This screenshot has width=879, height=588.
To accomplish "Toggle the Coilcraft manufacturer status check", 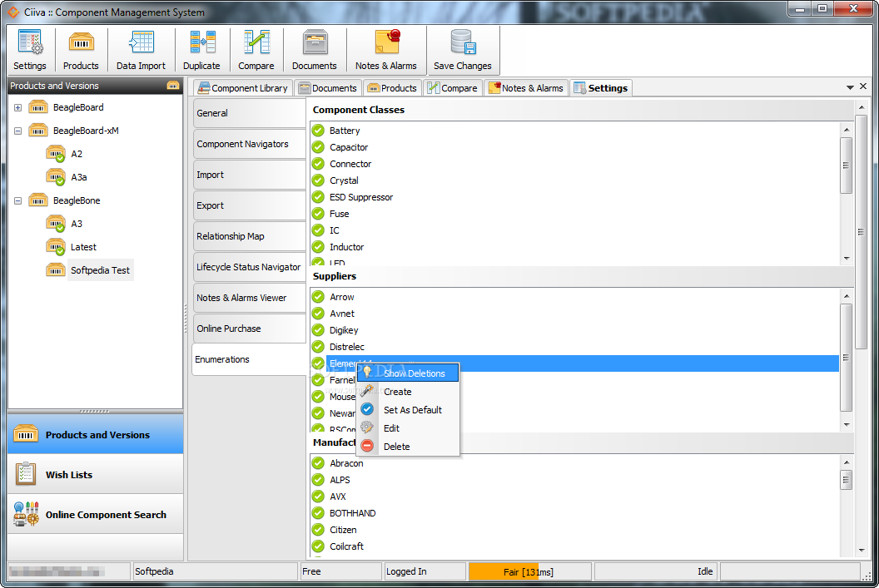I will click(x=319, y=546).
